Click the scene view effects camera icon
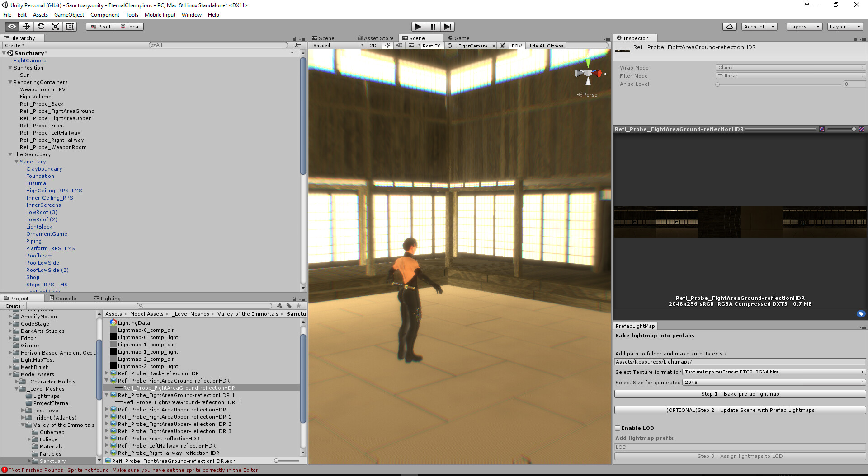 coord(411,45)
